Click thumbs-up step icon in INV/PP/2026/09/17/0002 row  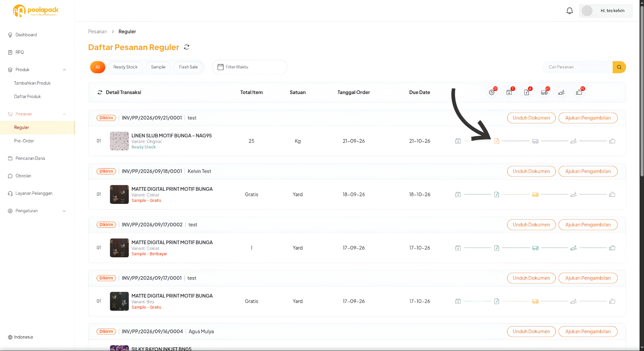(x=612, y=248)
